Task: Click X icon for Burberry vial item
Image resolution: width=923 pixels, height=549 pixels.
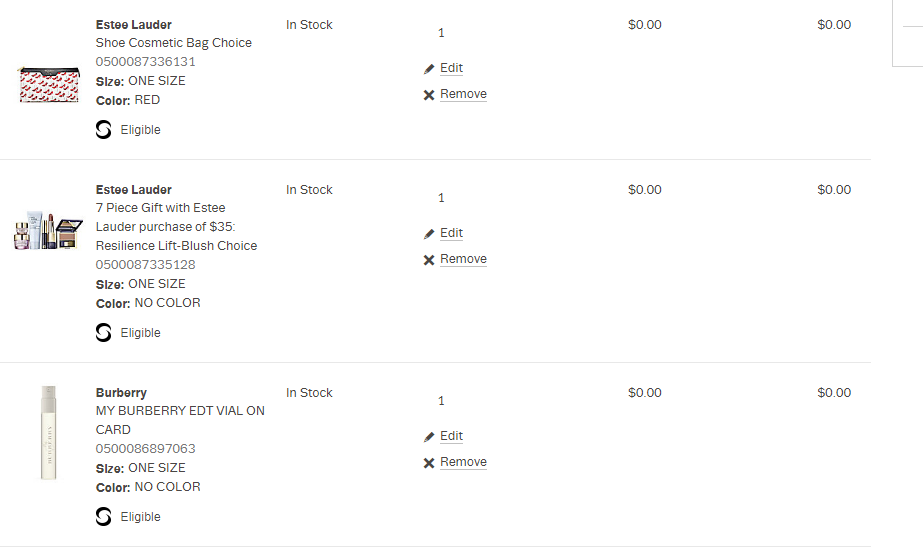Action: (429, 463)
